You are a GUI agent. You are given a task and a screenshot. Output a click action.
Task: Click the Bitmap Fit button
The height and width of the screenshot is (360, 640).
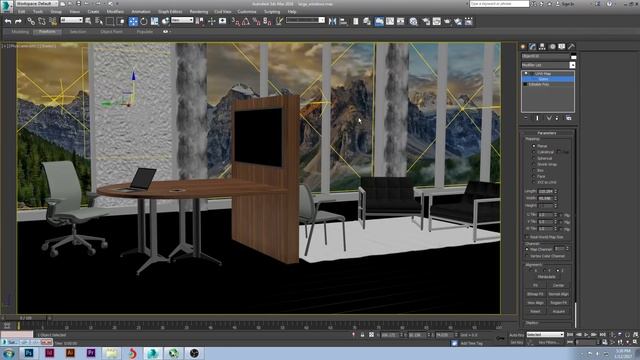pos(535,294)
